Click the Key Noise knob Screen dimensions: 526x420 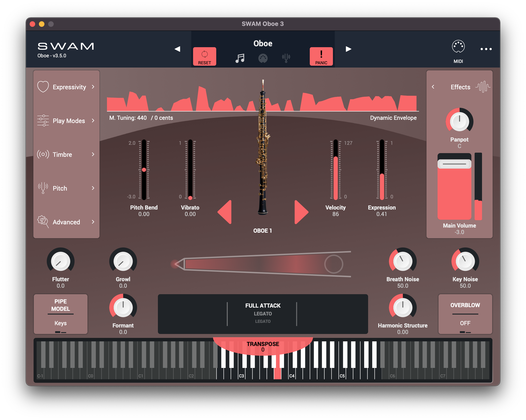[465, 261]
